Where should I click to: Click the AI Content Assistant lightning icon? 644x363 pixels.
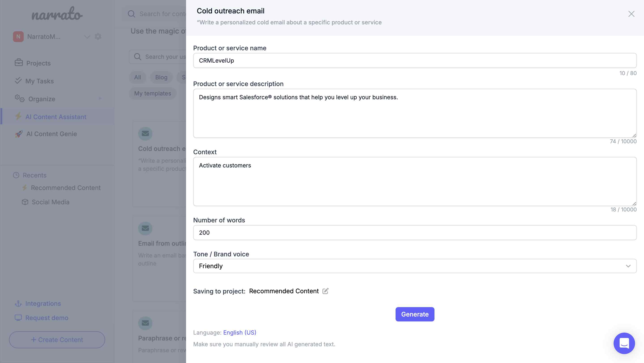tap(18, 116)
